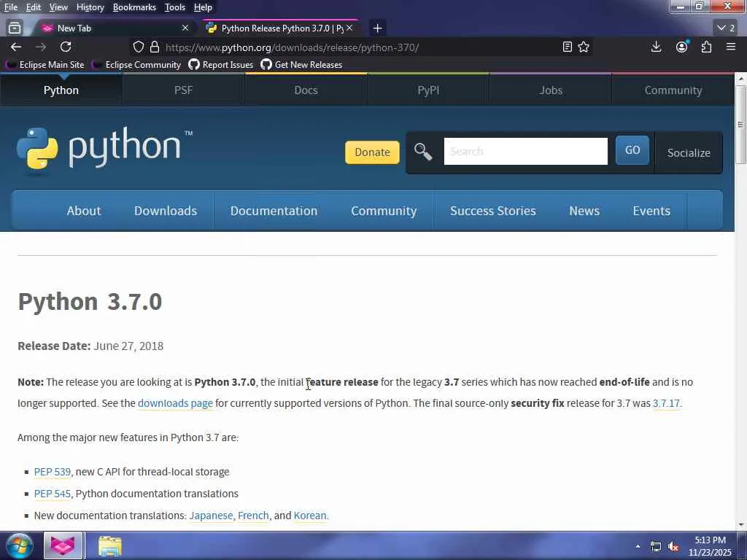This screenshot has width=747, height=560.
Task: Click the muted volume tray icon
Action: click(x=673, y=547)
